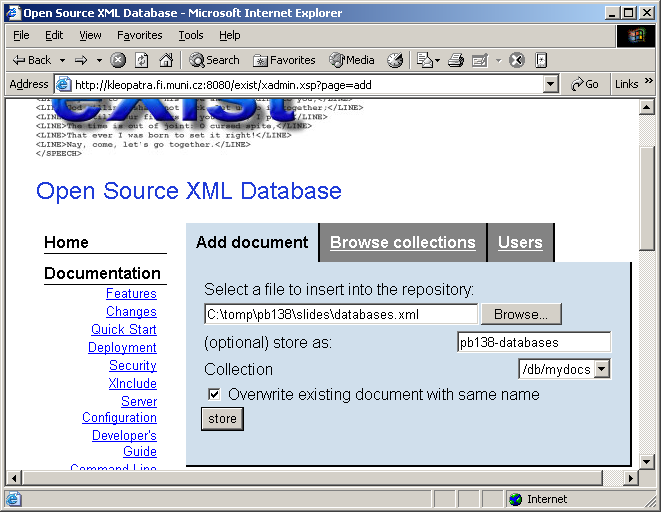661x512 pixels.
Task: Expand the Address bar dropdown
Action: click(550, 84)
